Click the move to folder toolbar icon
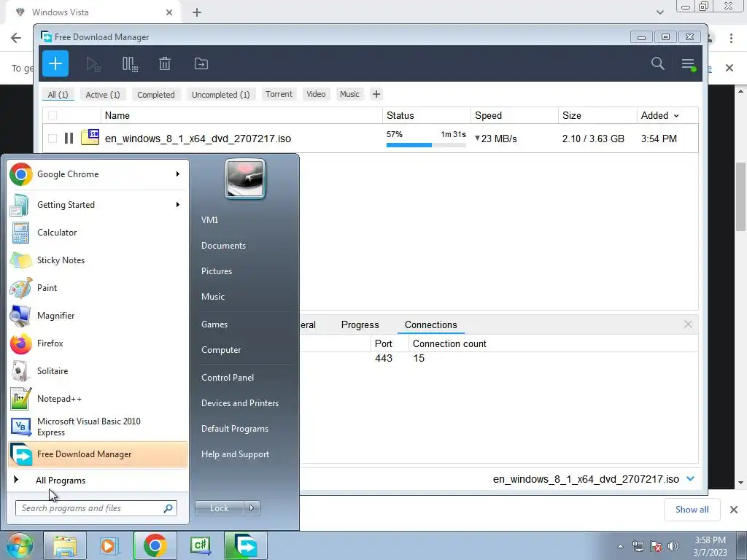The image size is (747, 560). coord(201,63)
